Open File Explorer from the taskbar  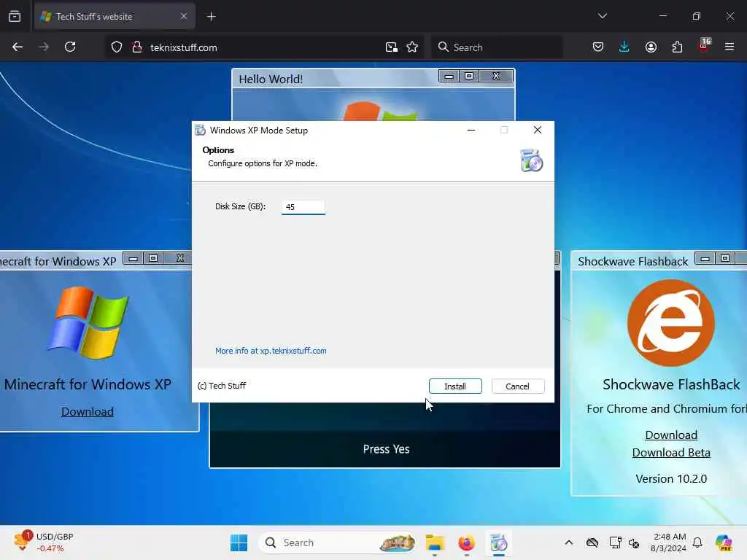click(435, 542)
